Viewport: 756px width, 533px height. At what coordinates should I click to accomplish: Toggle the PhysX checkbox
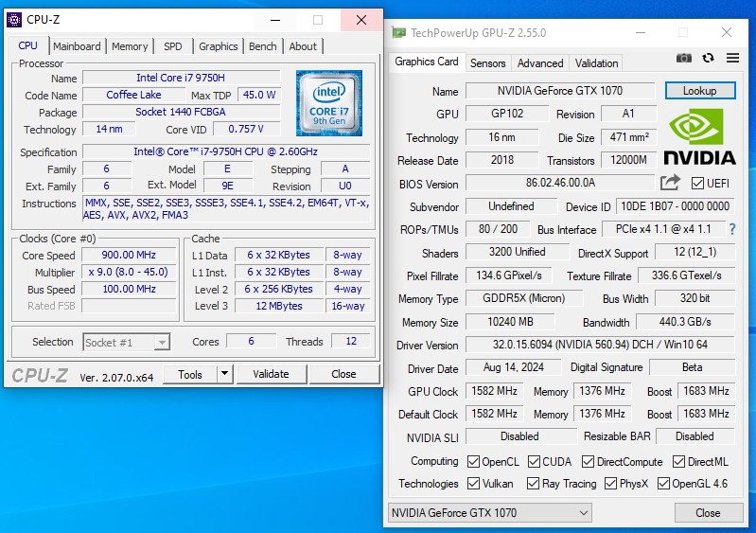click(x=610, y=484)
